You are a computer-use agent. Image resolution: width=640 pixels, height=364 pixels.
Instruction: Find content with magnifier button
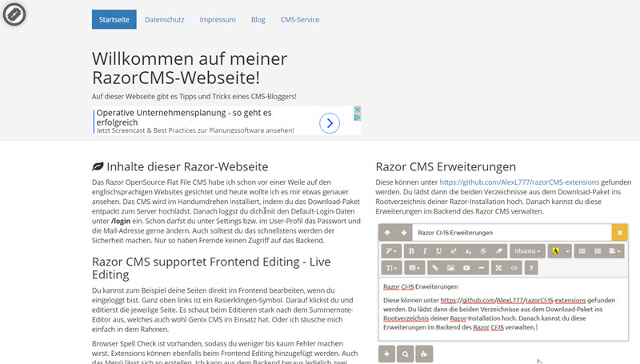406,354
